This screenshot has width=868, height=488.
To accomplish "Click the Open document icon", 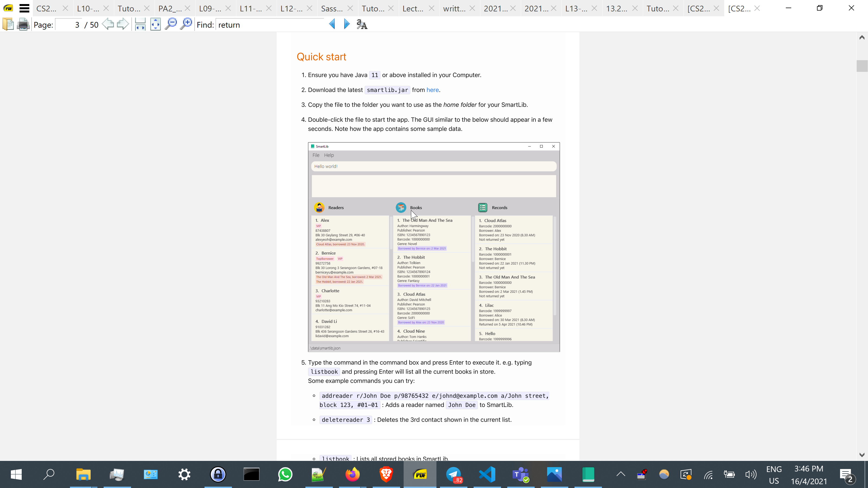I will tap(8, 25).
